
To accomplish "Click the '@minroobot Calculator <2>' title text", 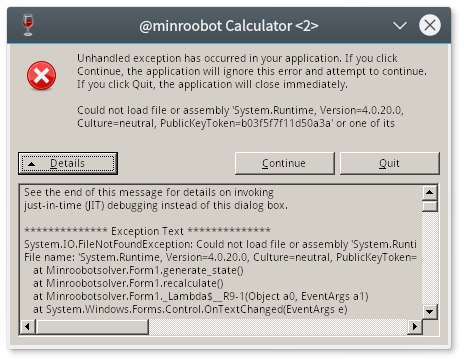I will 229,26.
